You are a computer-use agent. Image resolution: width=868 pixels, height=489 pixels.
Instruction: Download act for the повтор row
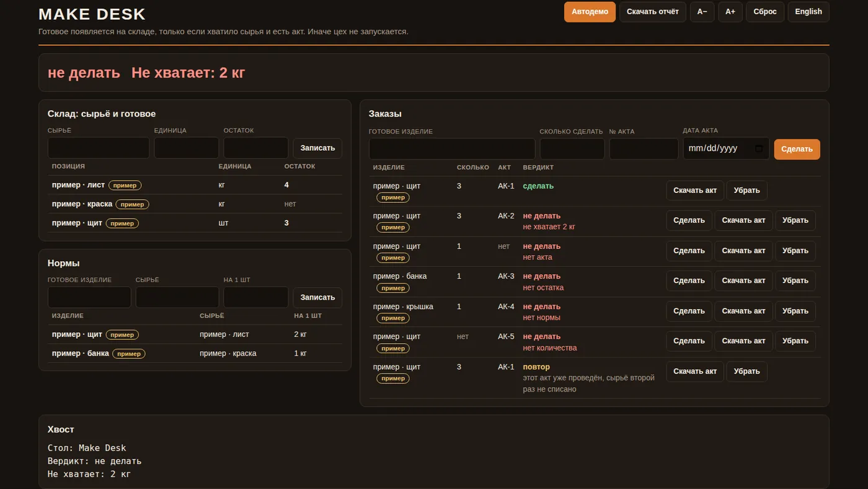tap(695, 371)
